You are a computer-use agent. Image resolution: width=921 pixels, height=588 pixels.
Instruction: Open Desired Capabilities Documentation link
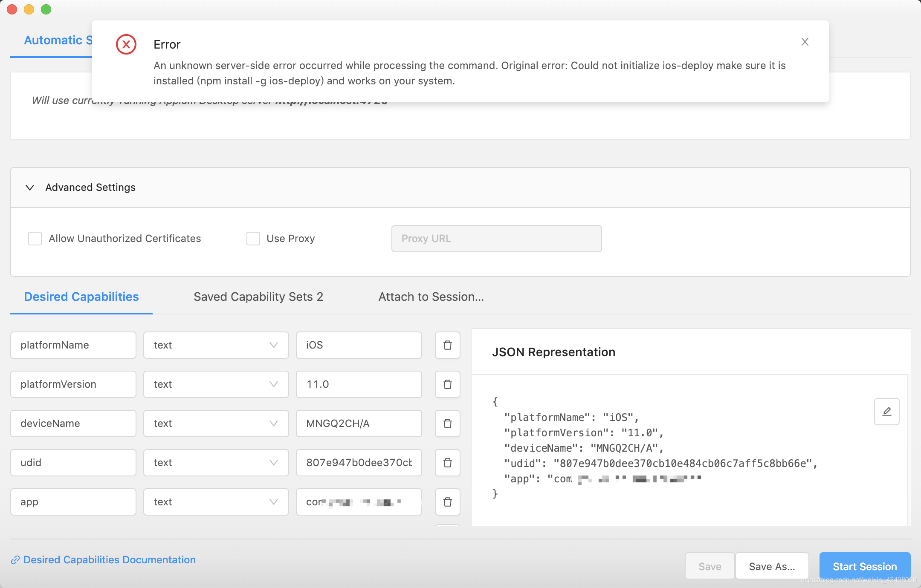109,559
